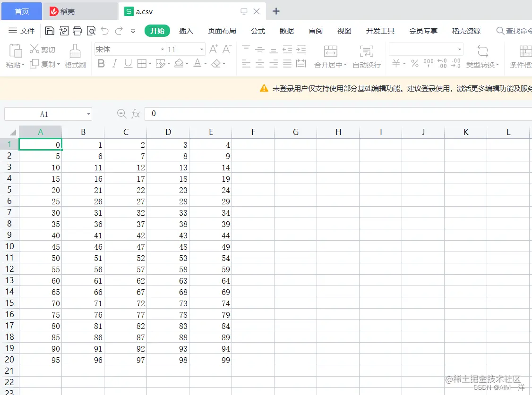This screenshot has height=395, width=532.
Task: Open the font name 宋体 dropdown
Action: (162, 50)
